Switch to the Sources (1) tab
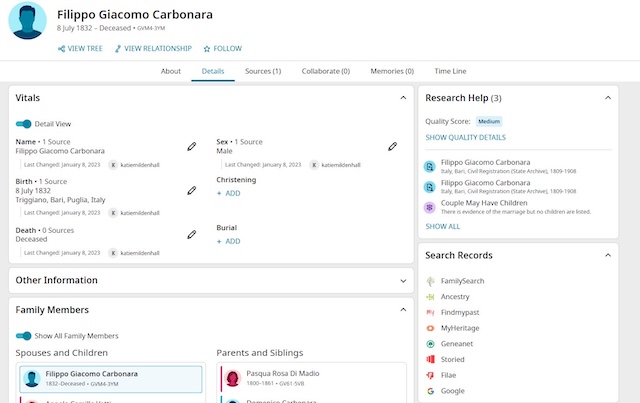This screenshot has width=640, height=403. [x=263, y=72]
